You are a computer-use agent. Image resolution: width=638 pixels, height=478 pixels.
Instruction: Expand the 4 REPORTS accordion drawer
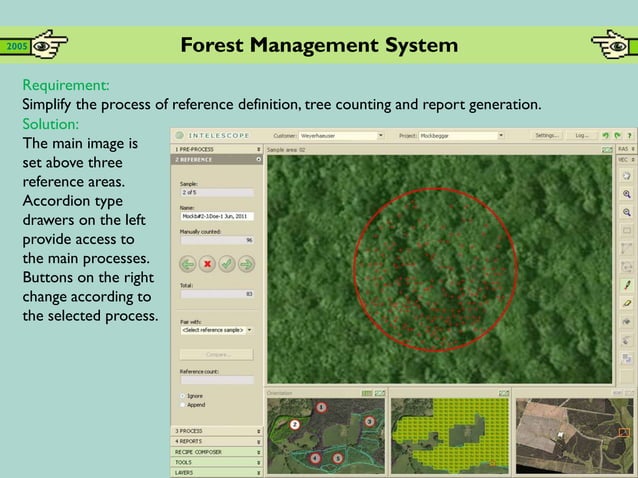(x=217, y=441)
